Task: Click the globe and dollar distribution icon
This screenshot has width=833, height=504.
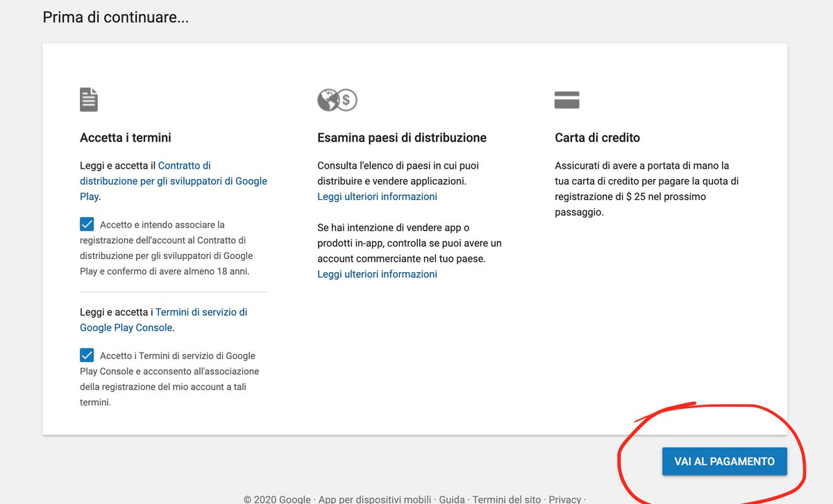Action: coord(337,100)
